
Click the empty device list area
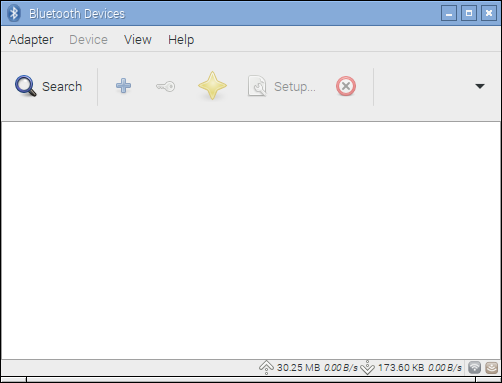(x=251, y=240)
